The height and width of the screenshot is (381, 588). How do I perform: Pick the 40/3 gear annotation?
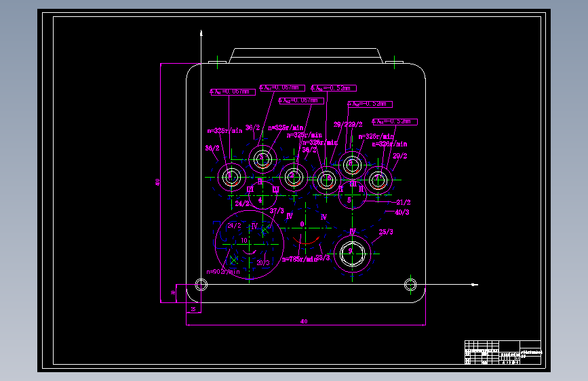[x=401, y=212]
